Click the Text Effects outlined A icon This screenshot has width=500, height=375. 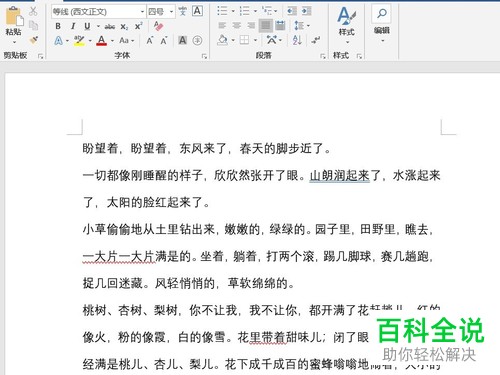pyautogui.click(x=58, y=41)
